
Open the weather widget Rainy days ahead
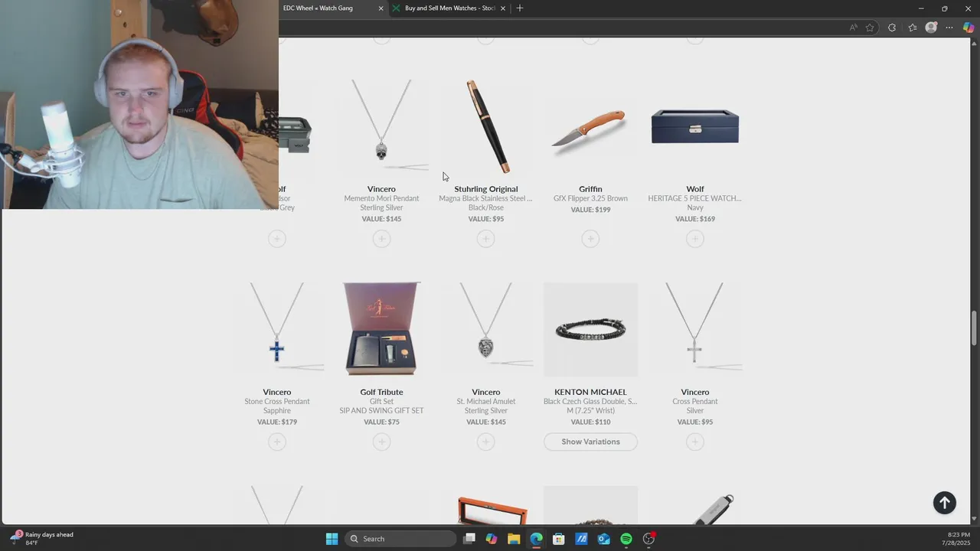[42, 539]
